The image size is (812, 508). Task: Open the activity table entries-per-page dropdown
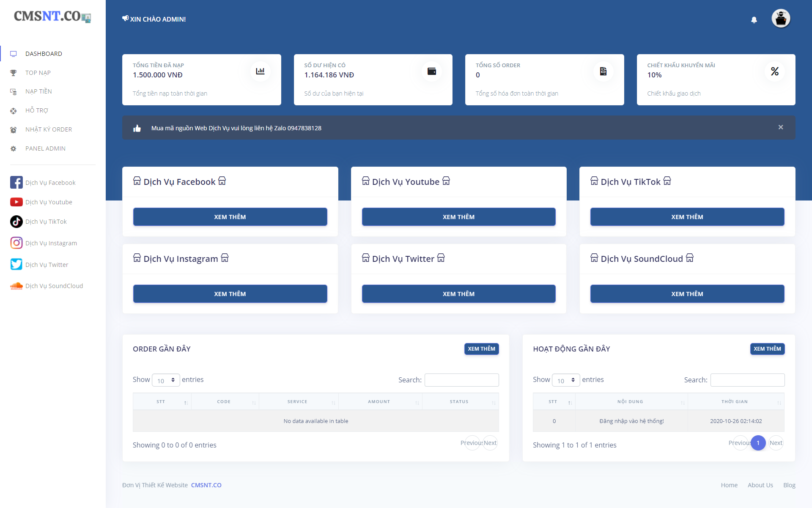566,380
